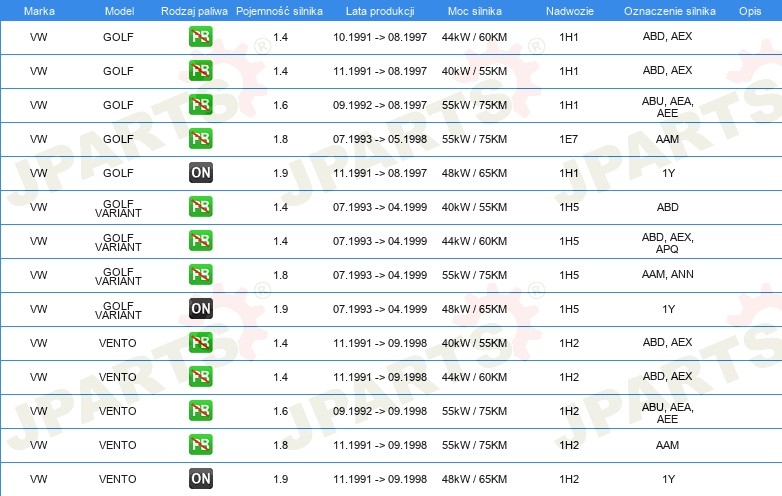Click engine codes AAM, ANN
The image size is (782, 496).
tap(667, 274)
